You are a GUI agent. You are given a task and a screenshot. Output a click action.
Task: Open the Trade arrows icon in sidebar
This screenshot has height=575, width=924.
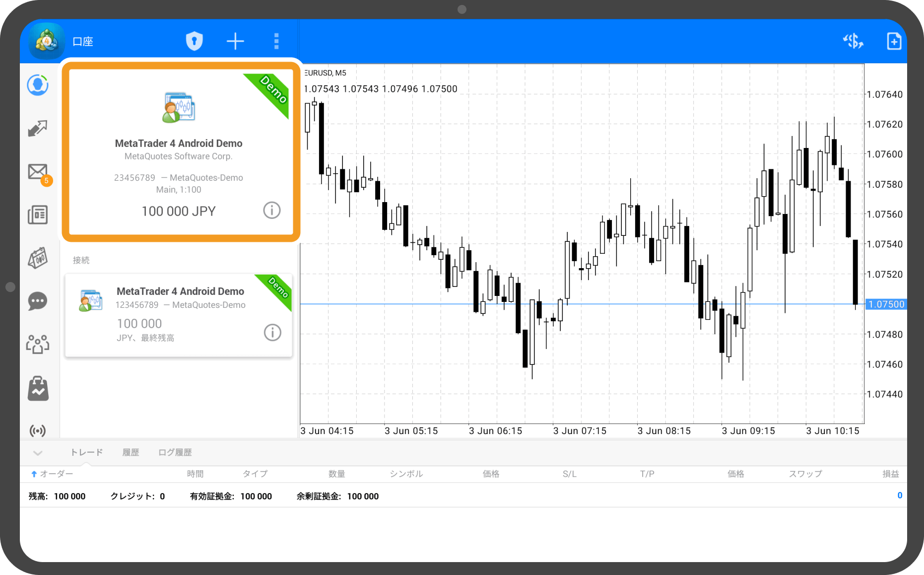(38, 129)
